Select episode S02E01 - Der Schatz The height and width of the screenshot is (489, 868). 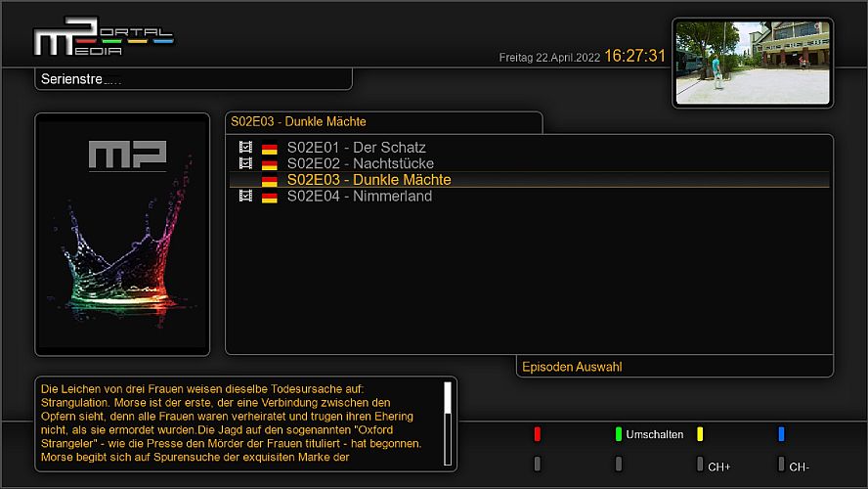(x=356, y=147)
